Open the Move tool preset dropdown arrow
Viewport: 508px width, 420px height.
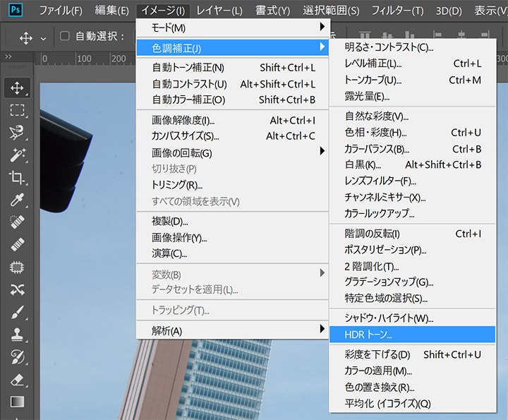tap(43, 37)
